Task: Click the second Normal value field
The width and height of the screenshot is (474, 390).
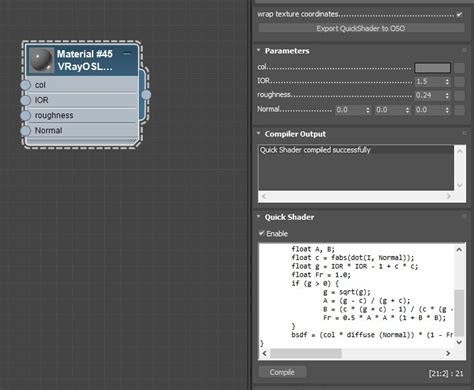Action: pos(390,110)
